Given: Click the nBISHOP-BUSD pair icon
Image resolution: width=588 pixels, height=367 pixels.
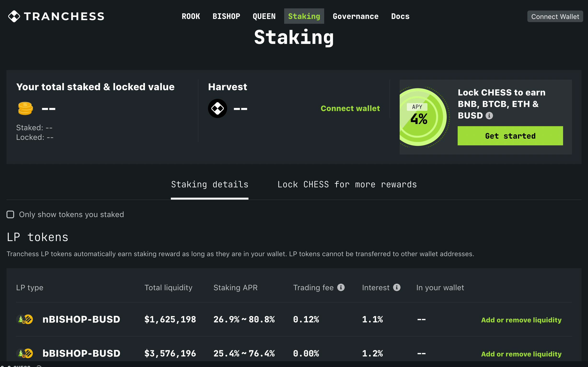Looking at the screenshot, I should pos(25,319).
